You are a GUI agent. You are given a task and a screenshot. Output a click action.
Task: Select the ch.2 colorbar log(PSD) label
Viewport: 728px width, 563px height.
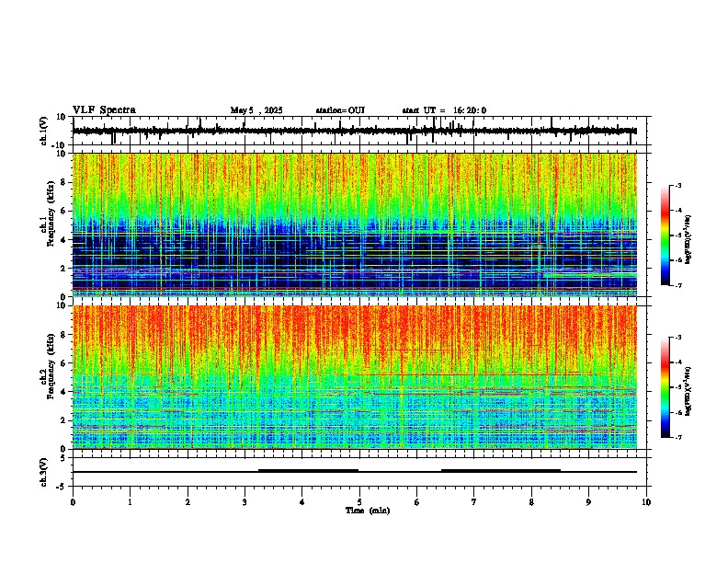688,391
